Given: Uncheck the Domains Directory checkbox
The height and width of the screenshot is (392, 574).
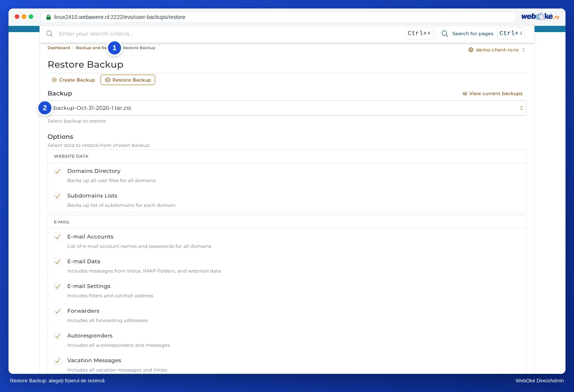Looking at the screenshot, I should tap(58, 171).
